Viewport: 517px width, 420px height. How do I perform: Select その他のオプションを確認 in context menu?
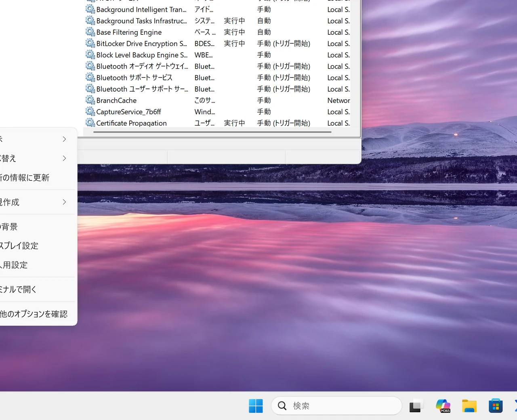tap(37, 314)
